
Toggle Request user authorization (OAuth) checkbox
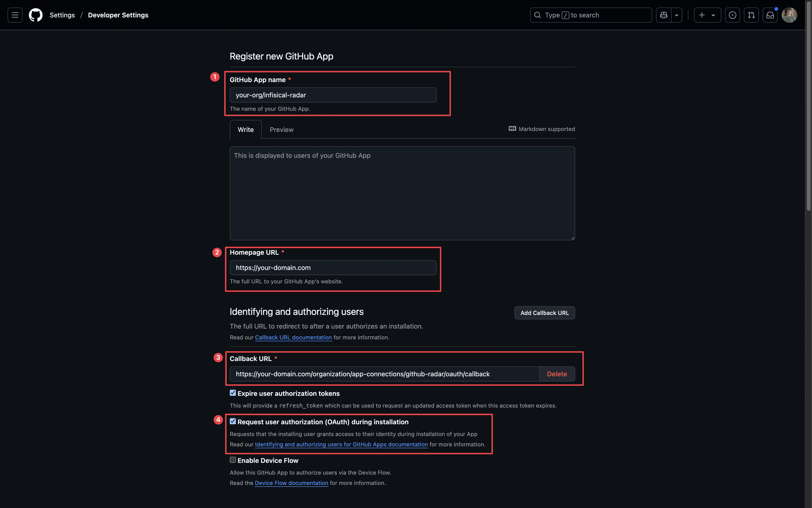click(233, 421)
